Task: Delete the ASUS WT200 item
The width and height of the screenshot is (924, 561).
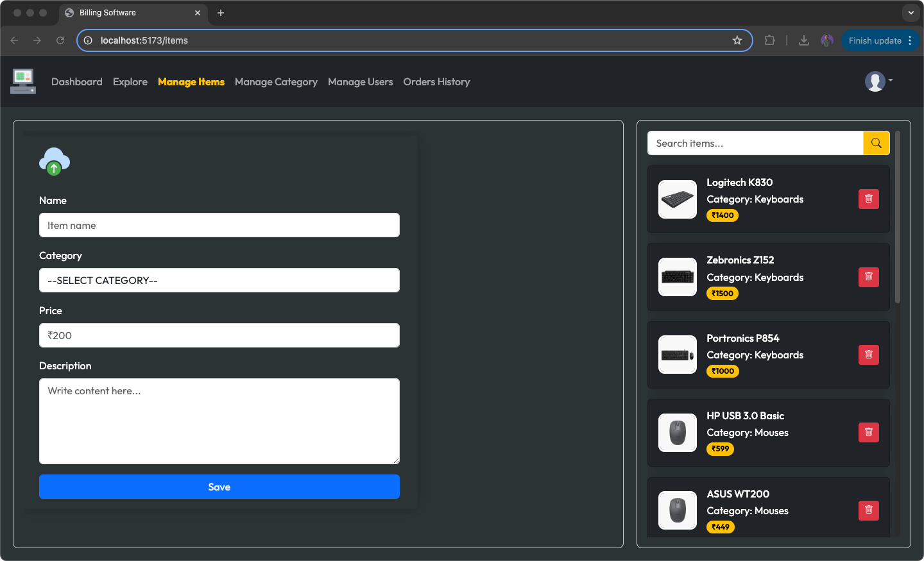Action: [869, 510]
